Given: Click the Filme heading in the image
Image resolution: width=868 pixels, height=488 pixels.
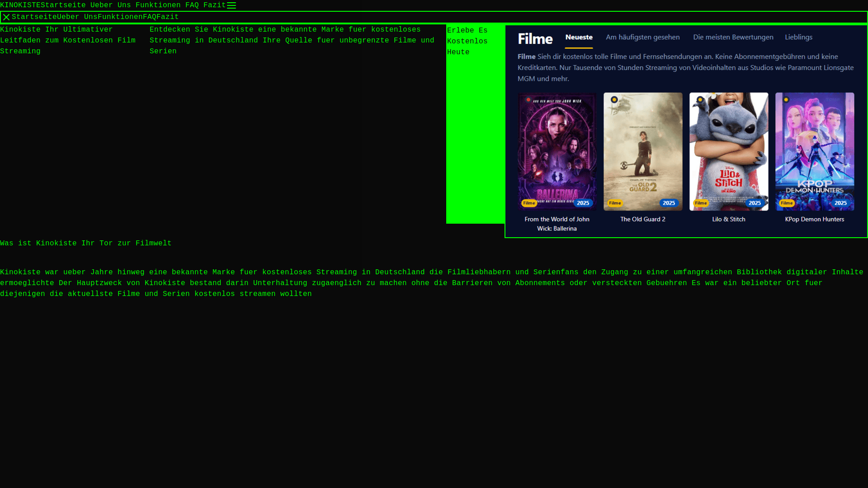Looking at the screenshot, I should point(535,39).
